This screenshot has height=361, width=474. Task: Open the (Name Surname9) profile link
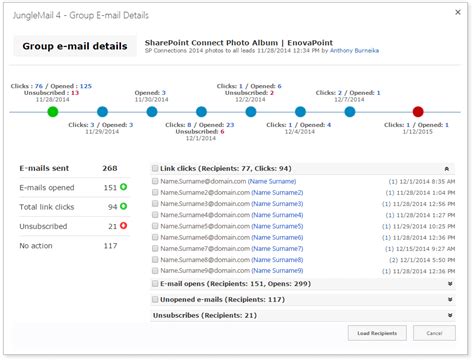click(x=277, y=271)
